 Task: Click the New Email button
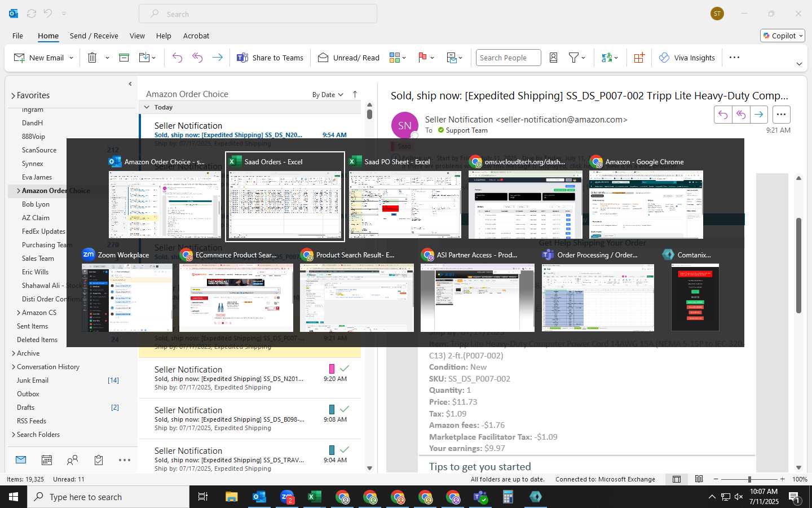(x=39, y=58)
